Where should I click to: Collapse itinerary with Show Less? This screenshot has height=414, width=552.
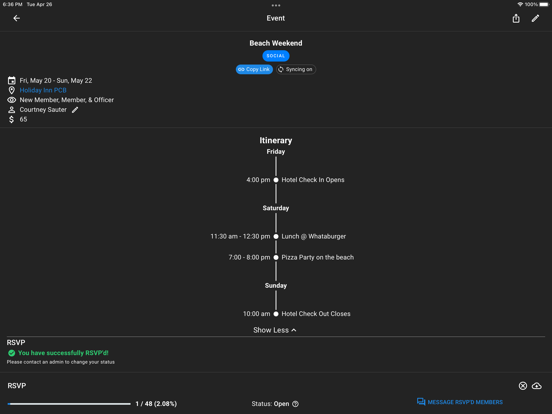pyautogui.click(x=275, y=330)
